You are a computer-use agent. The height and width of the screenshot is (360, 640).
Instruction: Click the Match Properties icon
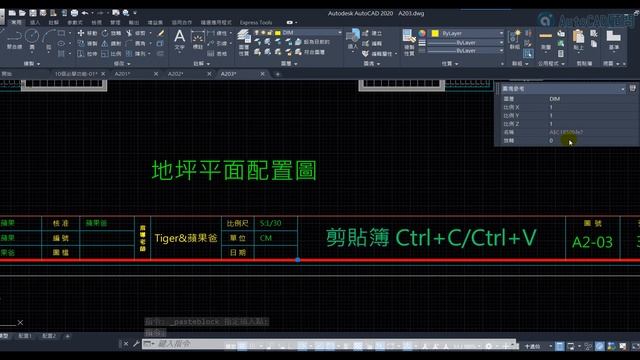click(409, 42)
